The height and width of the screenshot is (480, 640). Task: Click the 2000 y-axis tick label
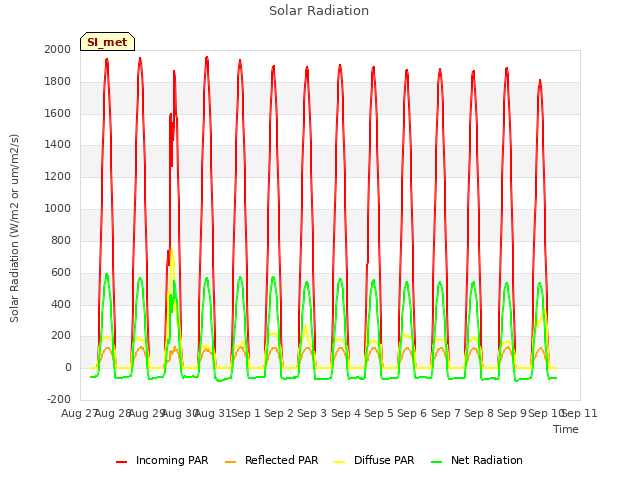pyautogui.click(x=58, y=49)
